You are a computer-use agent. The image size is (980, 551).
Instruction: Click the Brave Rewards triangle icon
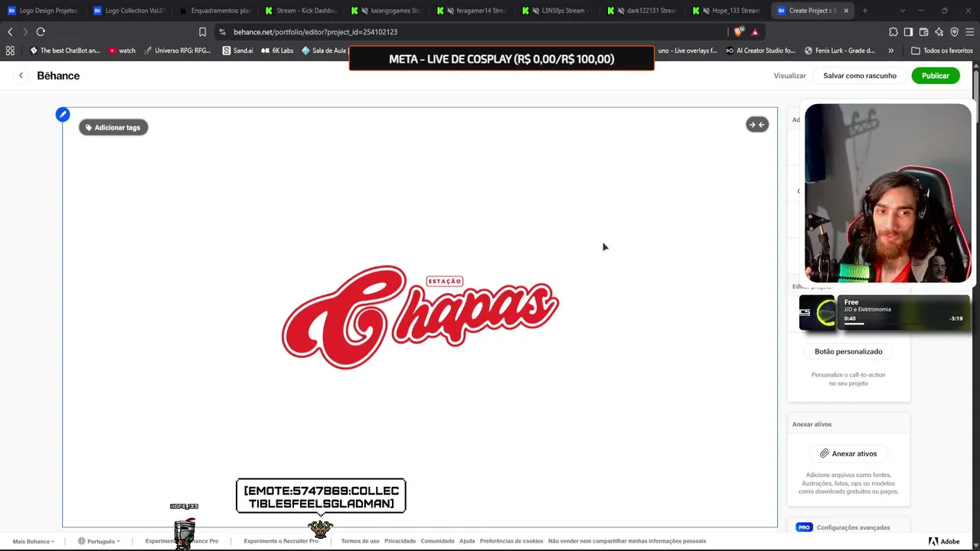coord(754,32)
